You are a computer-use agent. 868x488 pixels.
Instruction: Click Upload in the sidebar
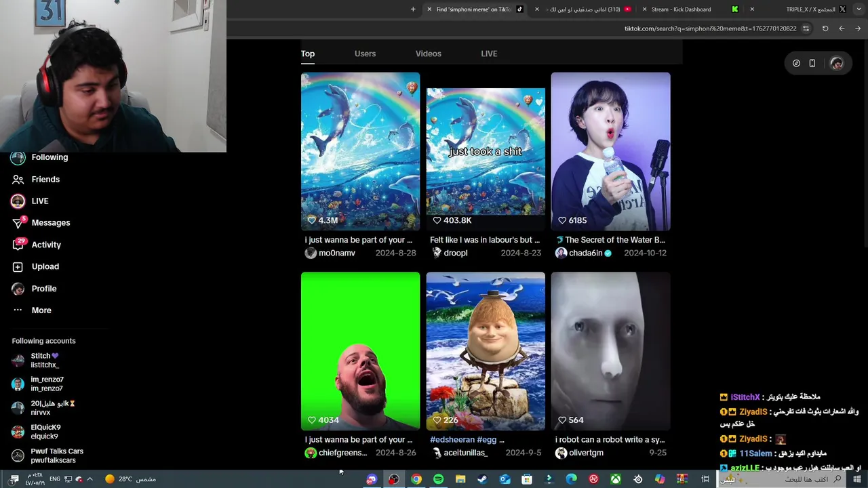pos(36,266)
